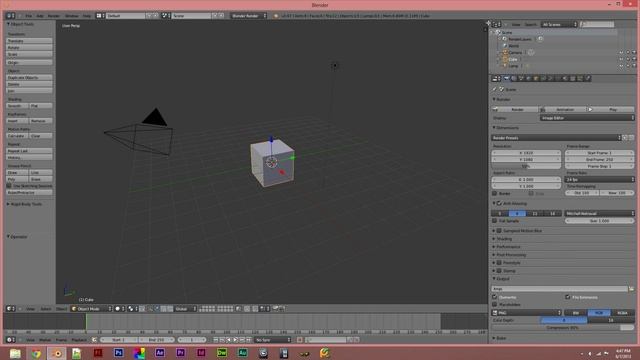Open the Blender Render engine dropdown
The image size is (640, 360).
coord(249,16)
